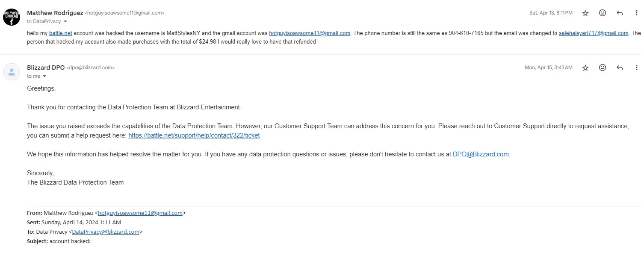Screen dimensions: 644x267
Task: Star Matthew Rodriguez's Sat, Apr 13 email
Action: coord(585,13)
